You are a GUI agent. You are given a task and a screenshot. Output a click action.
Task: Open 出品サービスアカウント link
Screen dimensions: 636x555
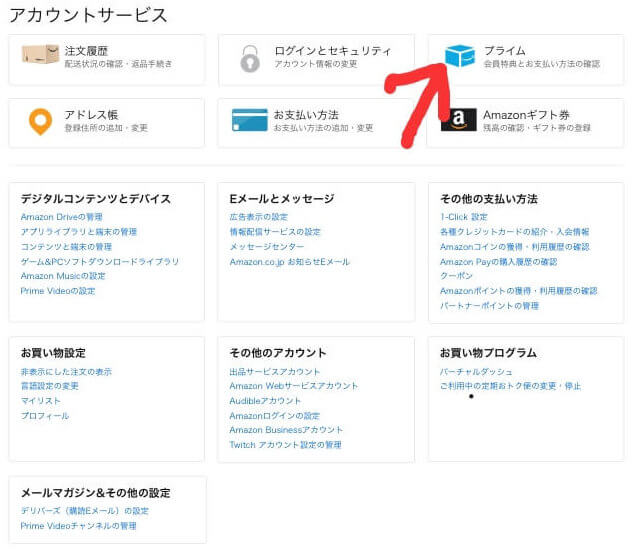[x=275, y=372]
